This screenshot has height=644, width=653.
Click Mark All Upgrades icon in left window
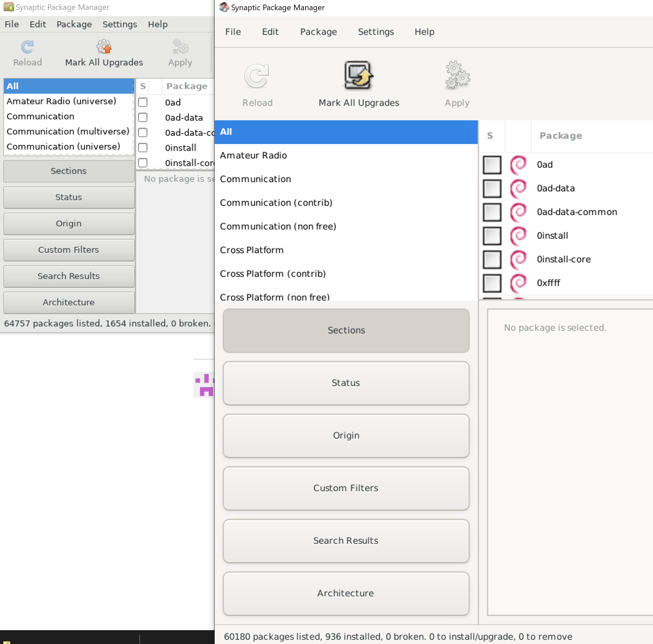point(104,47)
